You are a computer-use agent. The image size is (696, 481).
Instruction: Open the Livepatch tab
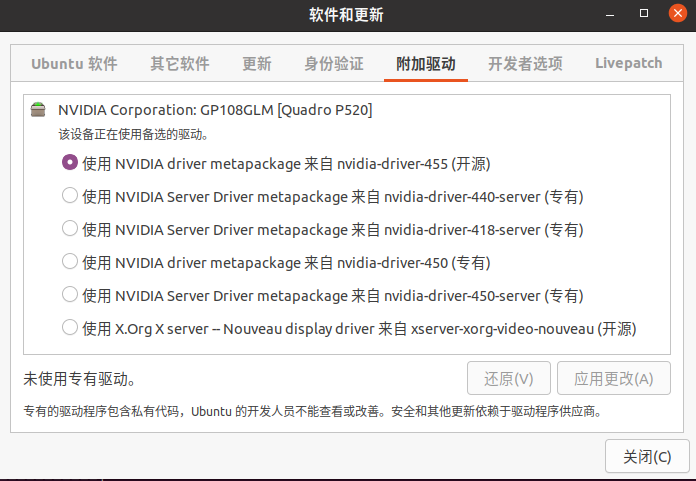click(x=629, y=63)
